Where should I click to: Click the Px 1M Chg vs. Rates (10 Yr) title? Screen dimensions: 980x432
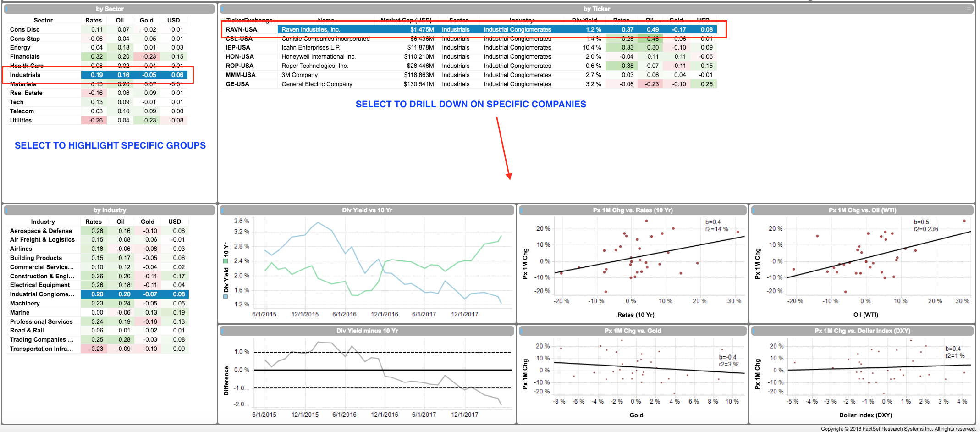(x=633, y=210)
